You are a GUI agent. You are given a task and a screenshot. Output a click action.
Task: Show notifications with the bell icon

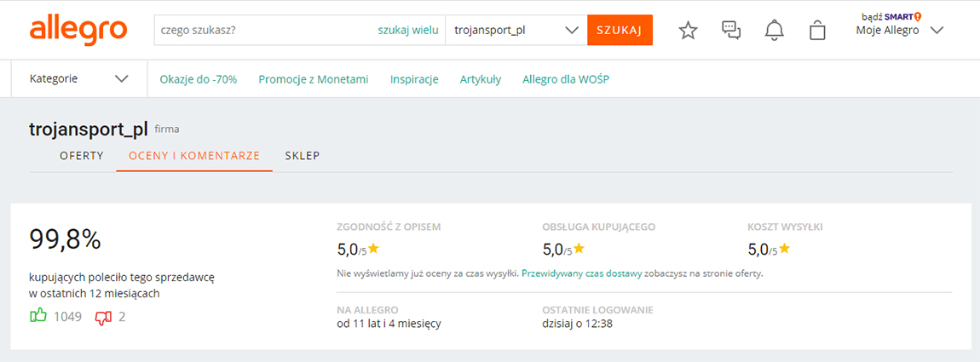click(775, 30)
